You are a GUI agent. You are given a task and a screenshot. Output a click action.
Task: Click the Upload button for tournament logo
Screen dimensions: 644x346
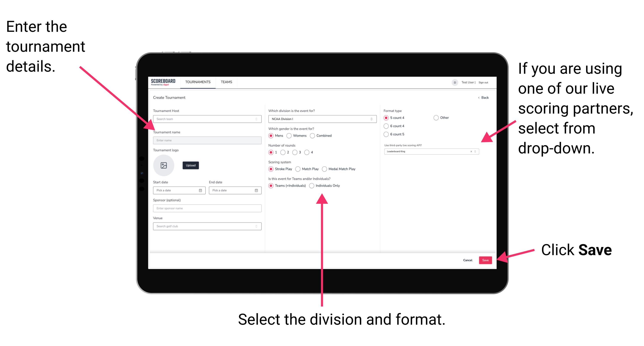click(191, 165)
